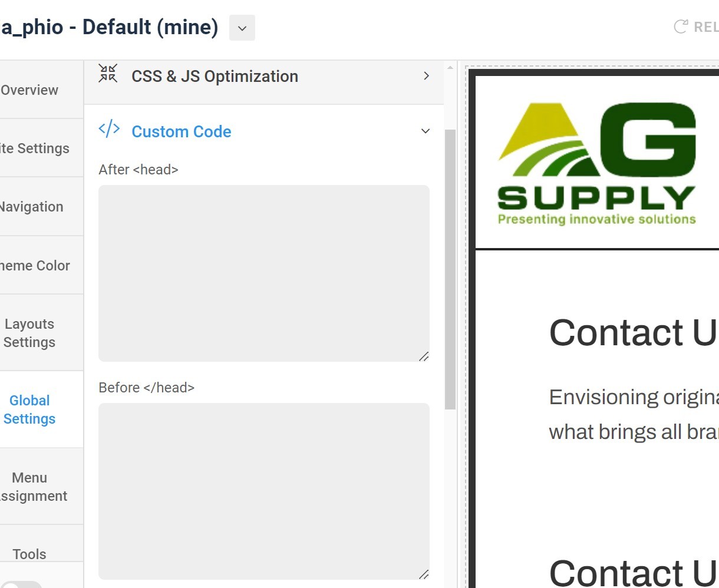Go to the Menu Assignment tab
Screen dimensions: 719x588
pyautogui.click(x=32, y=487)
